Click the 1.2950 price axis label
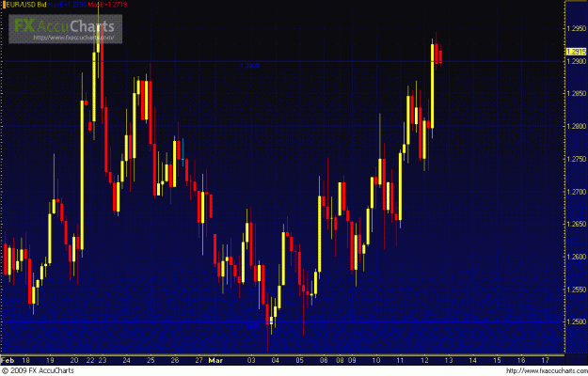588x376 pixels. coord(577,28)
